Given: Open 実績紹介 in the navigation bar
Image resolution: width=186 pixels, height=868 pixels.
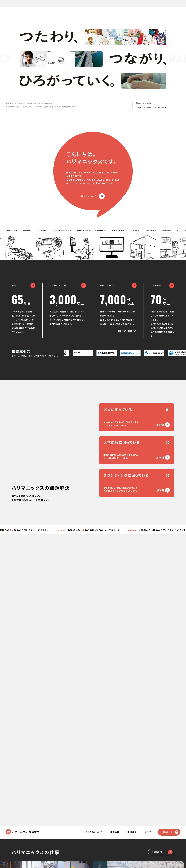Looking at the screenshot, I should [132, 832].
